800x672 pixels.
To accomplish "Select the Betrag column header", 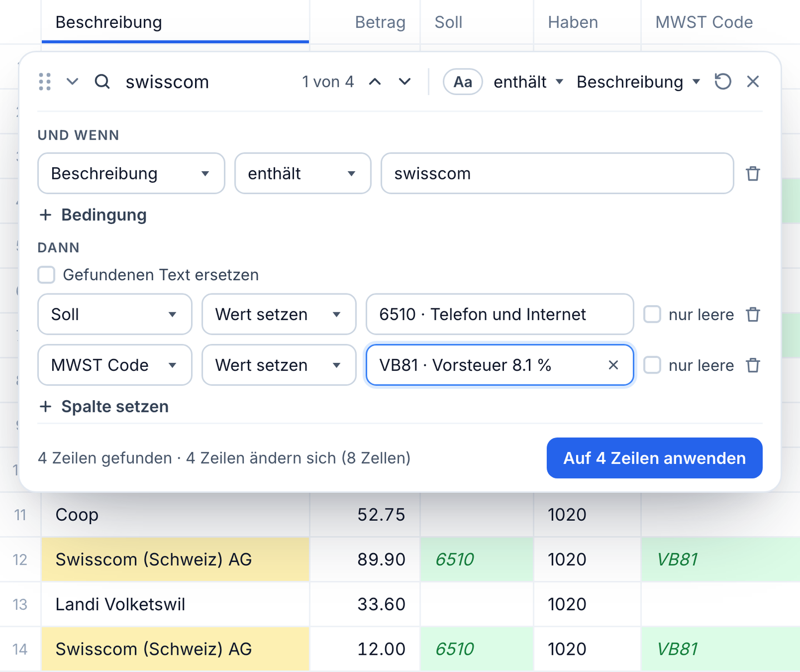I will click(365, 22).
